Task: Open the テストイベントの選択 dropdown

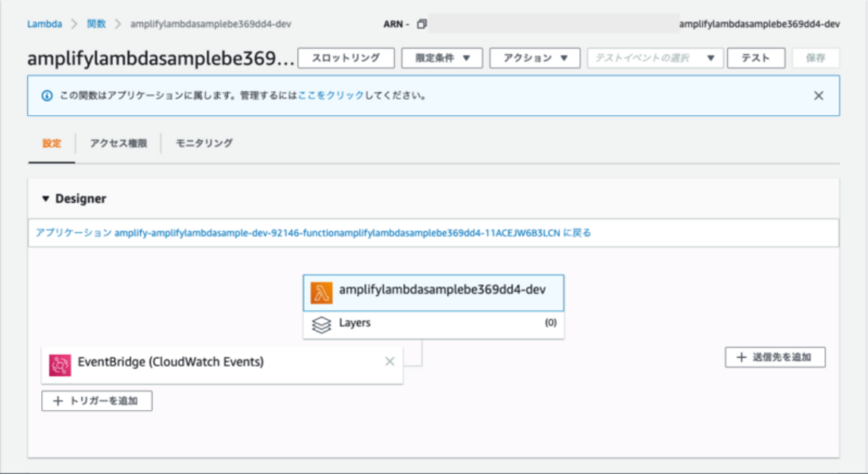Action: [x=655, y=58]
